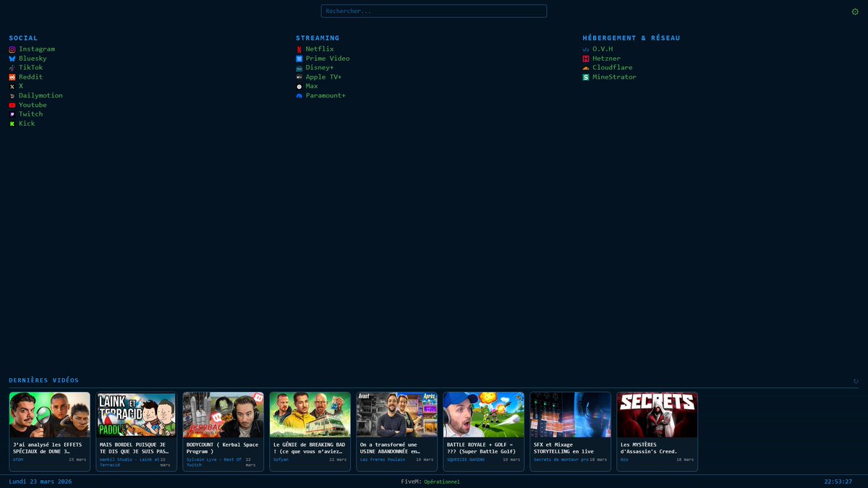Click the orange Cloudflare cloud icon

pos(586,68)
